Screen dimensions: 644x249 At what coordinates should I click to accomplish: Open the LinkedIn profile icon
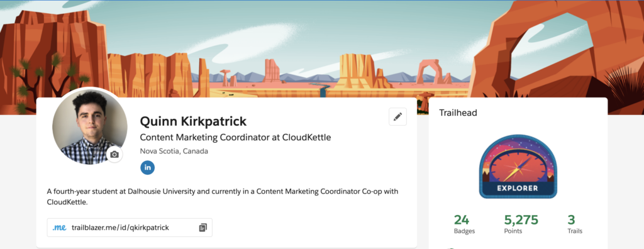click(147, 168)
